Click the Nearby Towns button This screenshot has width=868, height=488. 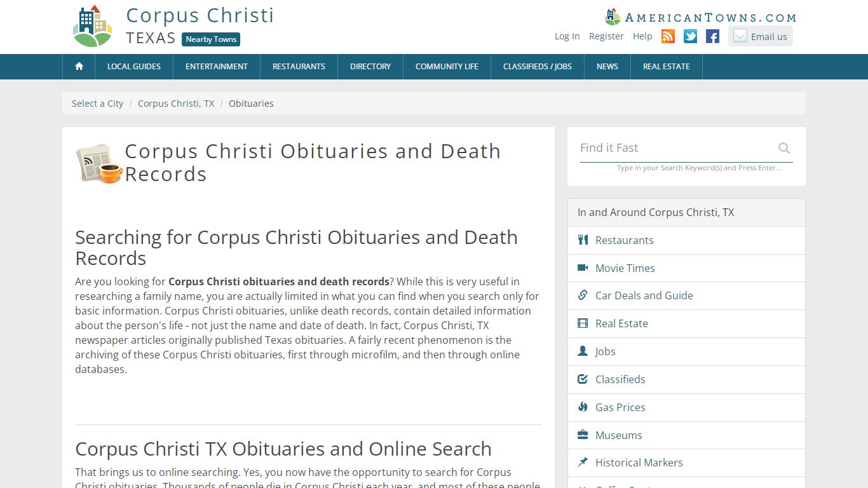pos(211,39)
